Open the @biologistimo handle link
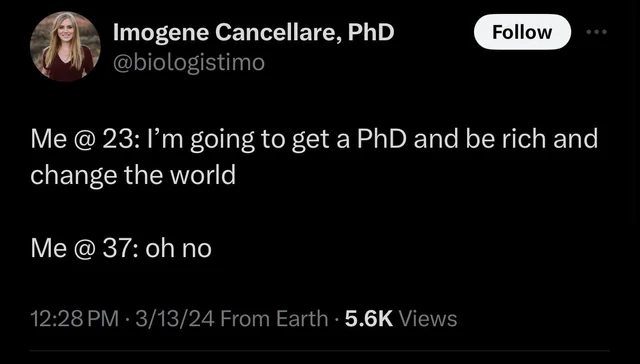This screenshot has height=364, width=640. 189,62
